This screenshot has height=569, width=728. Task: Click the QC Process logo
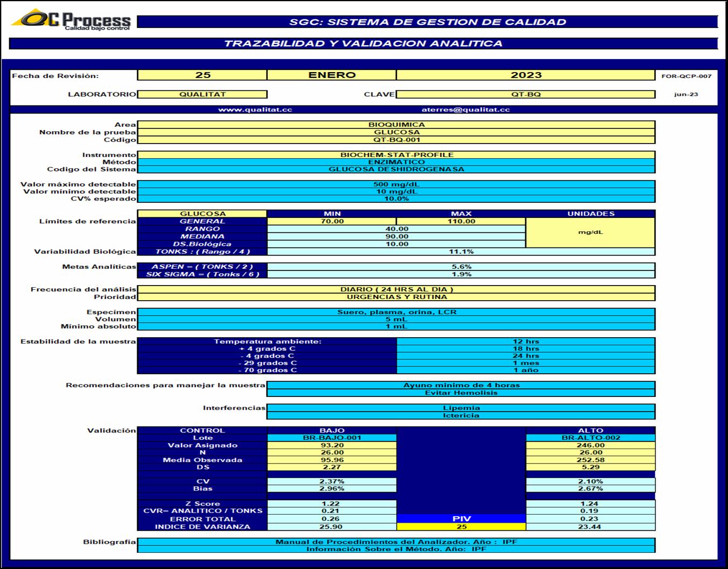[72, 20]
